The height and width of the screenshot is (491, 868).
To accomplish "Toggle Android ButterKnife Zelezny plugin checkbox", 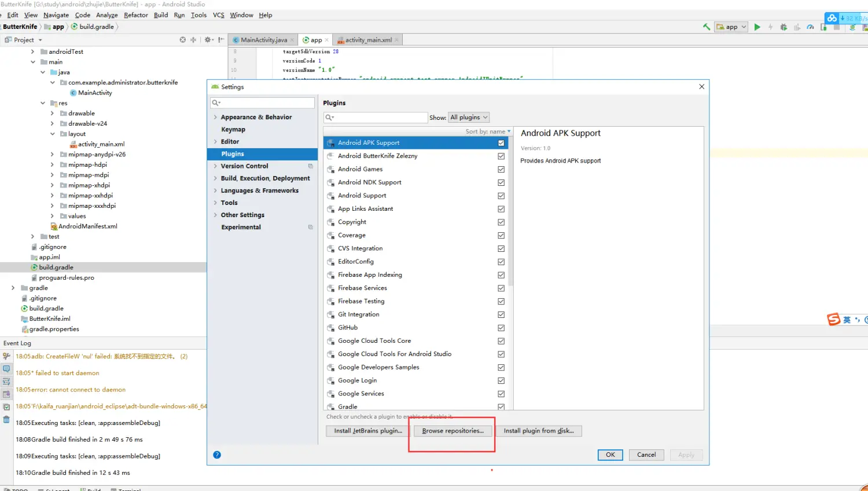I will point(501,156).
